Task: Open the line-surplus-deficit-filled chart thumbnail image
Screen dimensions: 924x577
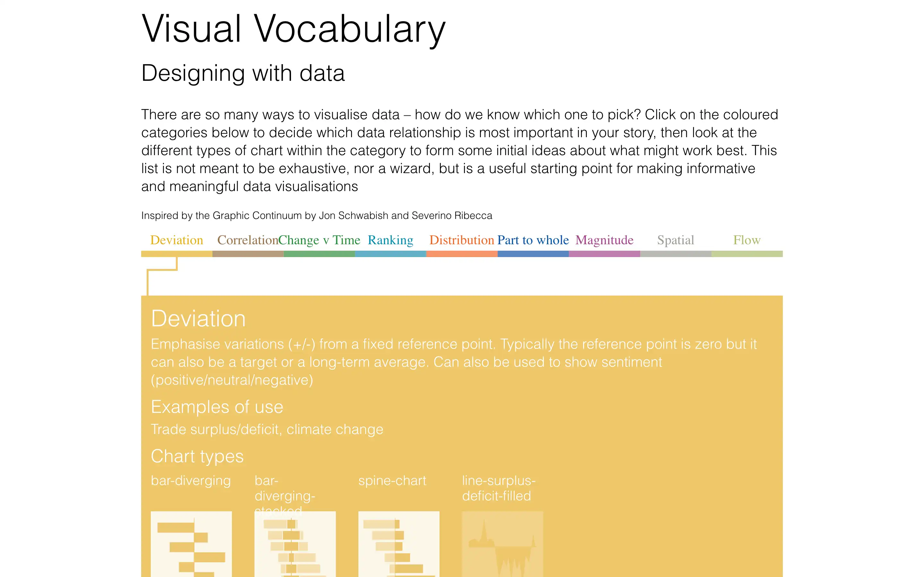Action: 502,544
